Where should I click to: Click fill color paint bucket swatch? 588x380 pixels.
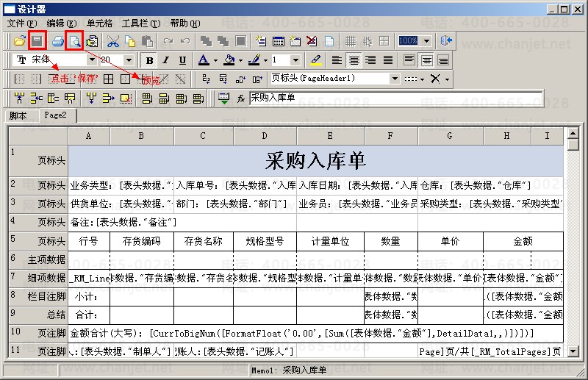tap(229, 60)
